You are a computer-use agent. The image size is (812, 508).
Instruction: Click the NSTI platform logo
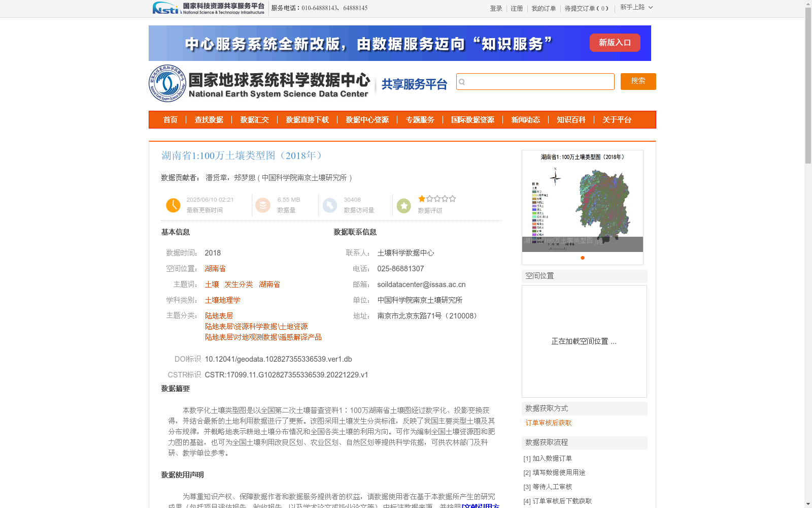pos(209,8)
